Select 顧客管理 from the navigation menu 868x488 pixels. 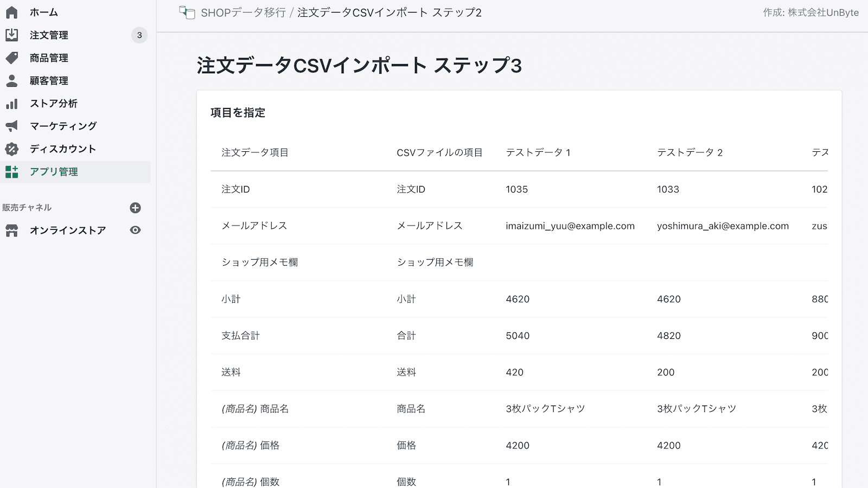[49, 80]
